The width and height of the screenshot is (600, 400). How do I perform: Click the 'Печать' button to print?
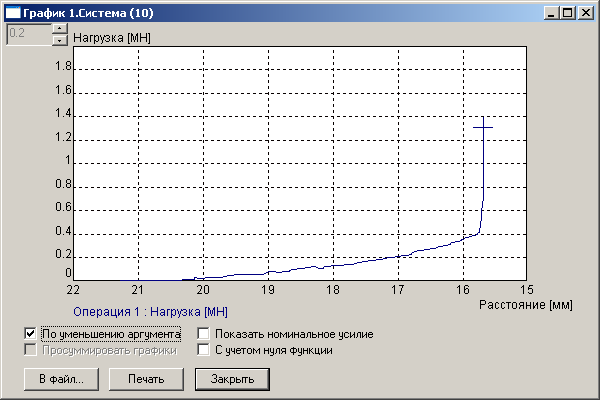(148, 379)
